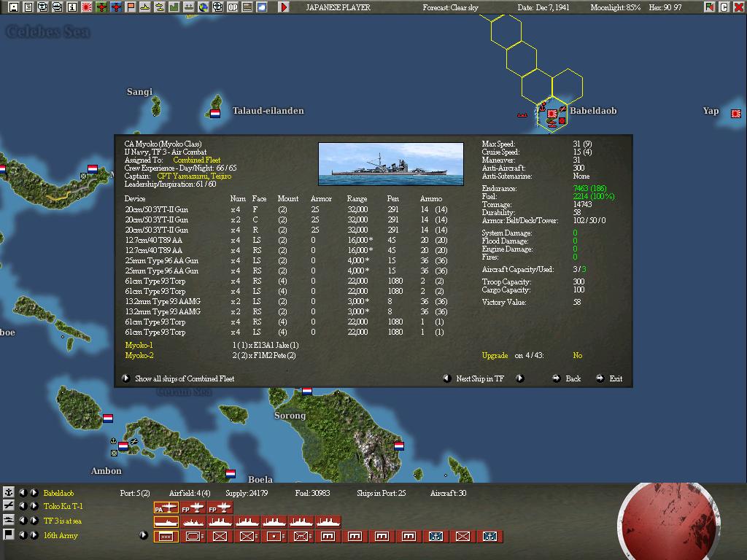Click the green factory industry toolbar icon

(174, 7)
